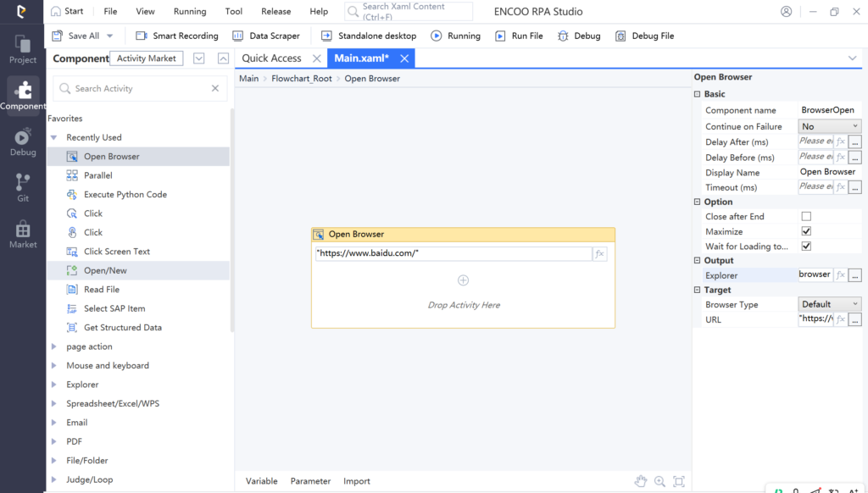The height and width of the screenshot is (493, 868).
Task: Select Get Structured Data activity
Action: (x=138, y=328)
